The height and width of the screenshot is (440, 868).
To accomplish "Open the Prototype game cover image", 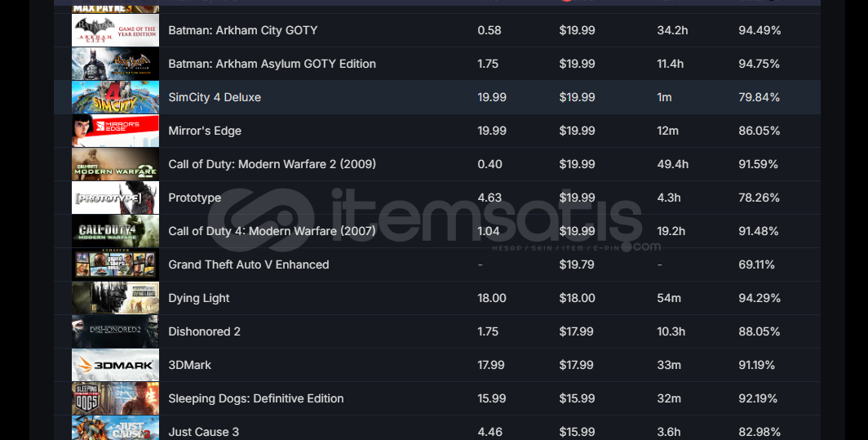I will pos(115,198).
